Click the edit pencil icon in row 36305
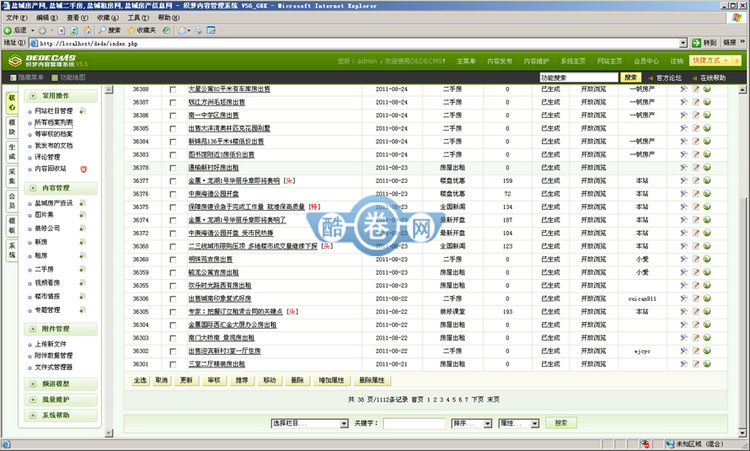This screenshot has width=750, height=451. click(695, 311)
